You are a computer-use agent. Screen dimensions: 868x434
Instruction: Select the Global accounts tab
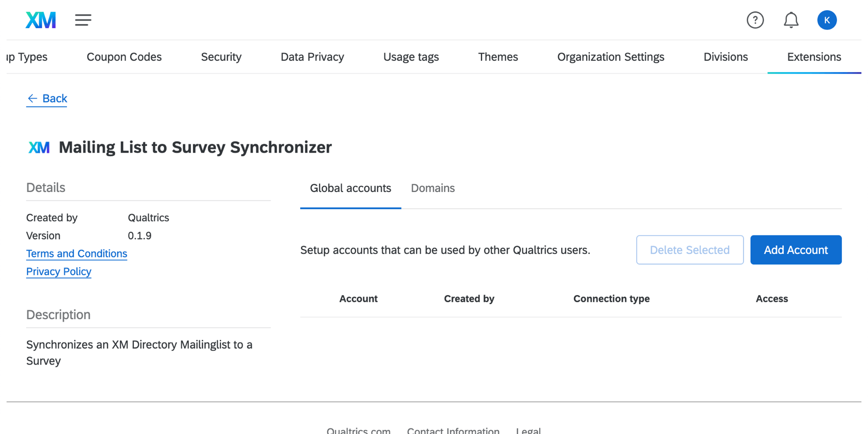pos(350,188)
